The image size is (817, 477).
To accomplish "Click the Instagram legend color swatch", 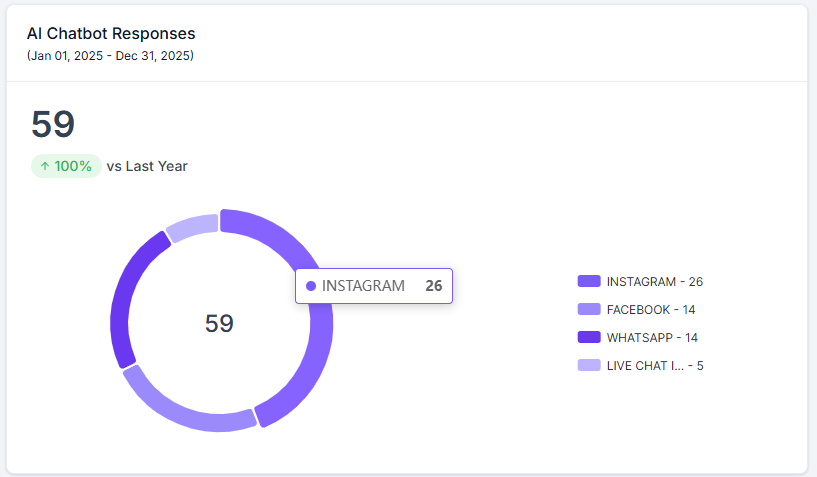I will (x=589, y=282).
